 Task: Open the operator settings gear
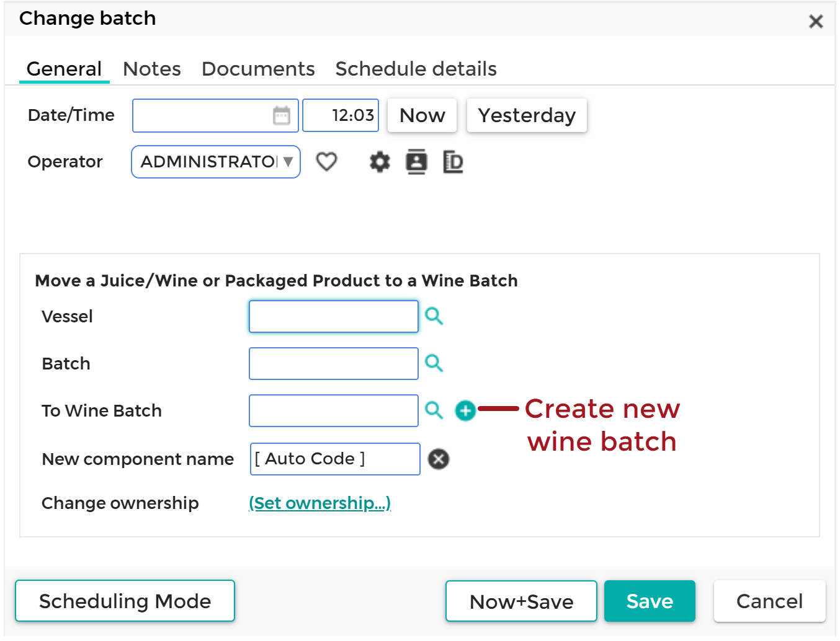[379, 162]
